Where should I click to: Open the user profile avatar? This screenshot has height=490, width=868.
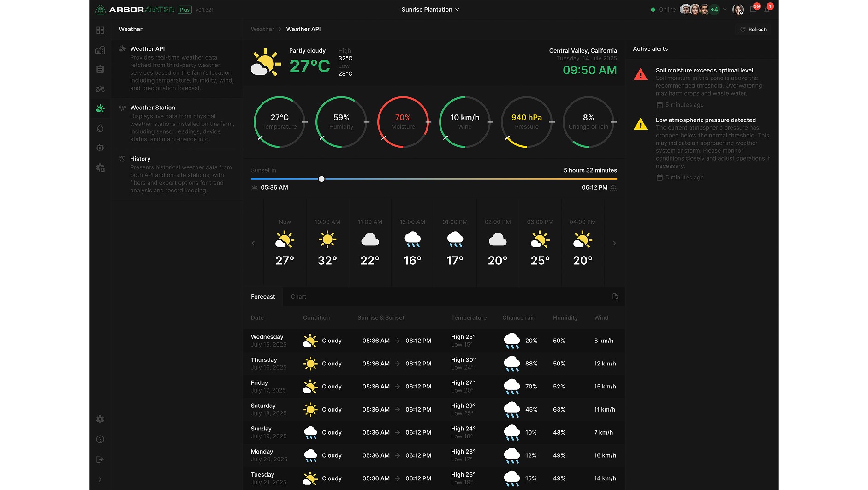(738, 9)
